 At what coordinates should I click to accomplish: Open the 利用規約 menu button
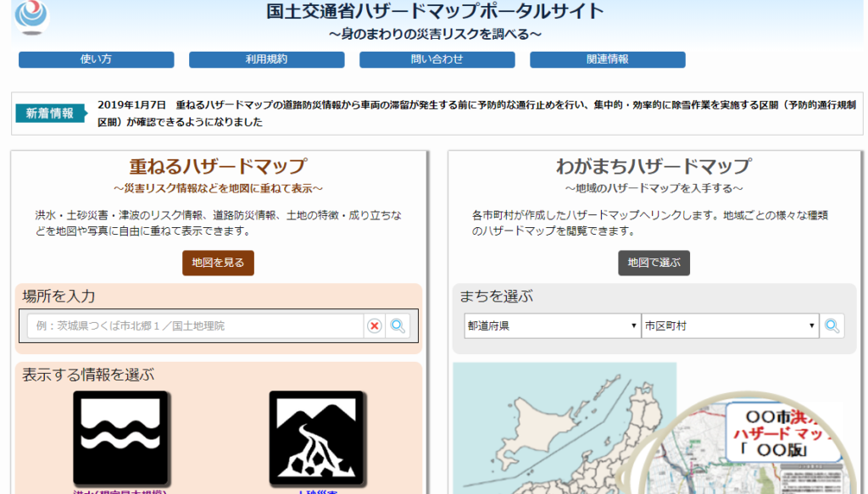[x=267, y=59]
